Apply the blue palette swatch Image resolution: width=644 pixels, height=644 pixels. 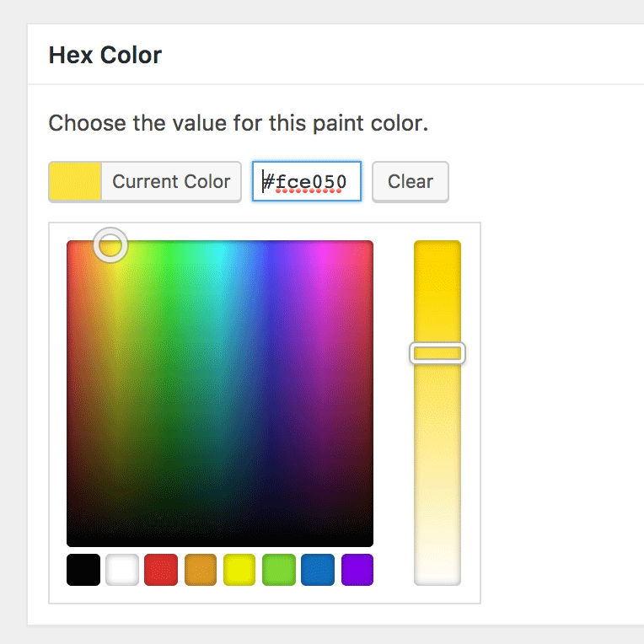(318, 570)
